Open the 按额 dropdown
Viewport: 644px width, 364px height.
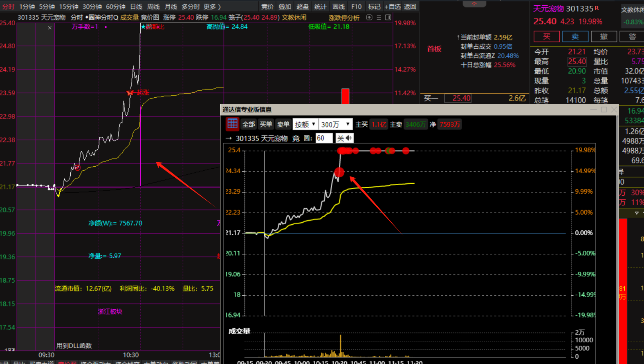[305, 124]
